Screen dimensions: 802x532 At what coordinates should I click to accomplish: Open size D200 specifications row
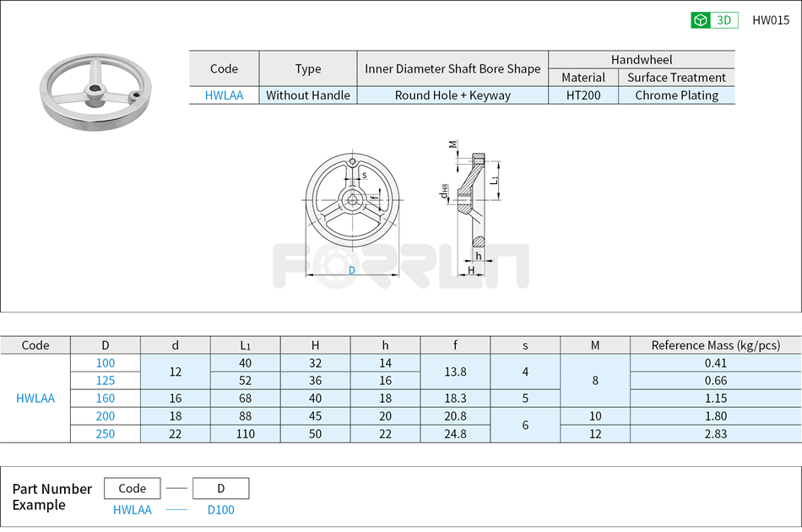[106, 416]
